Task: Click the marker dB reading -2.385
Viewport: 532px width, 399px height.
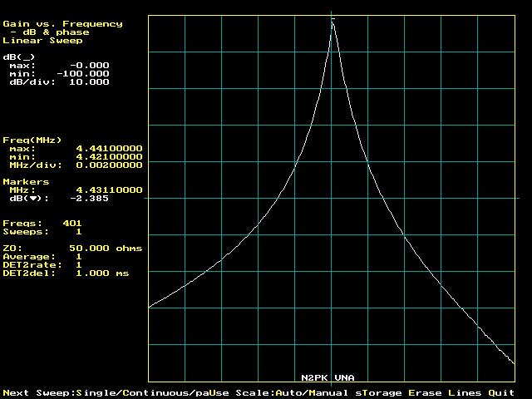Action: pos(89,199)
